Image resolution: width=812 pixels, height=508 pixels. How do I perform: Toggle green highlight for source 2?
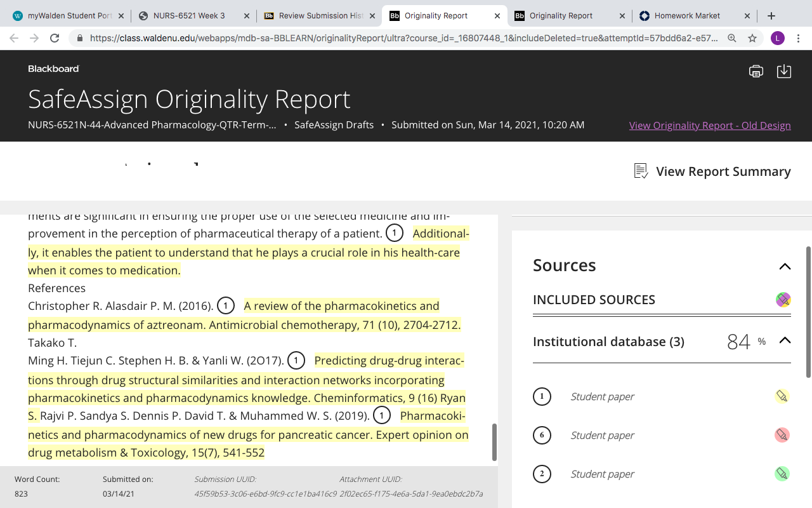click(782, 474)
